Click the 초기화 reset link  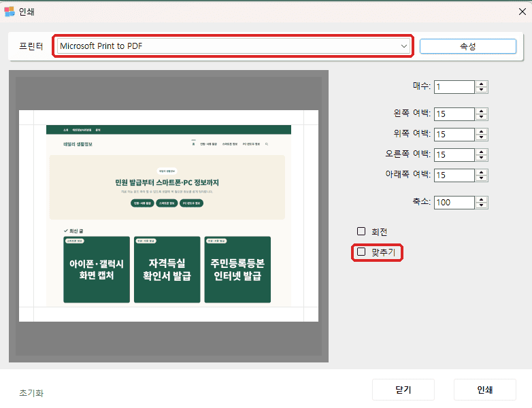click(x=31, y=393)
